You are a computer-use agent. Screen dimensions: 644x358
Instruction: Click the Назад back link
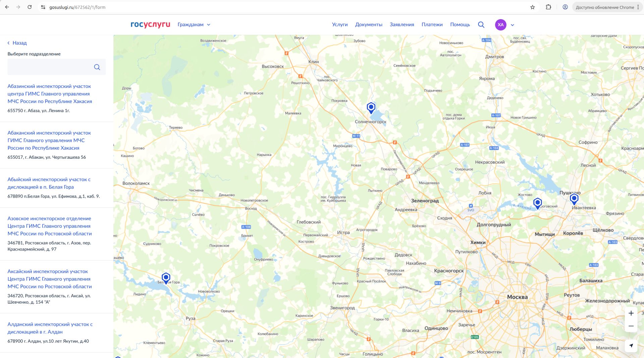(x=17, y=43)
